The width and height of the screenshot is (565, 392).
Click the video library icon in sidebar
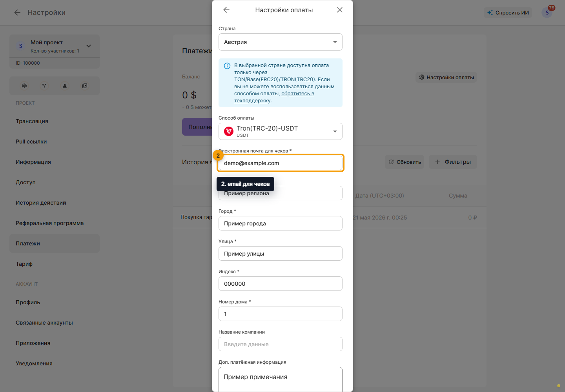85,86
